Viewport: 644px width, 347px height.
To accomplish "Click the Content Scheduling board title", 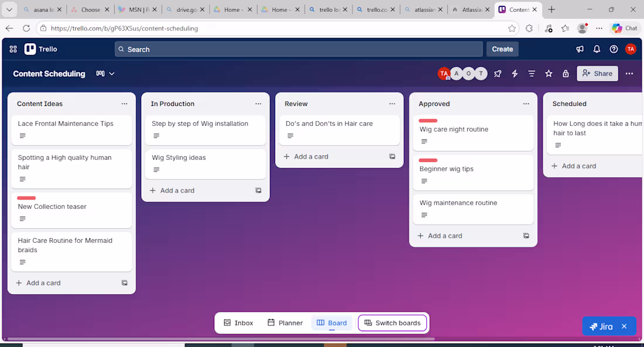I will pos(49,74).
